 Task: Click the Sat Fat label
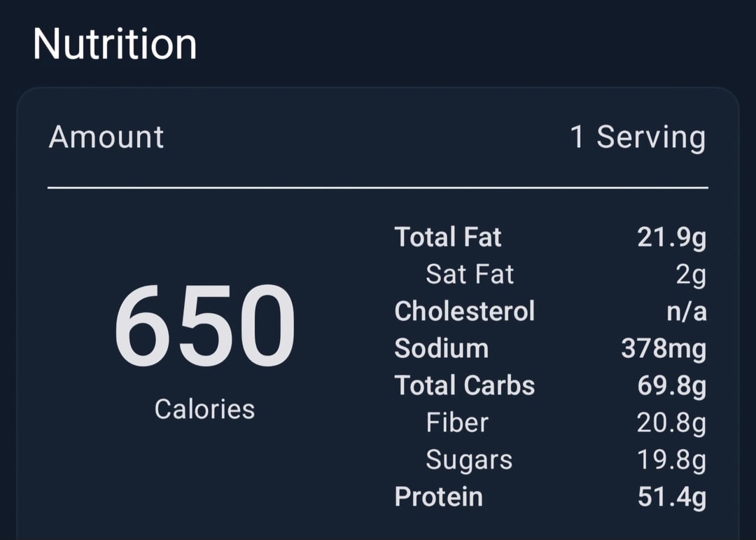coord(470,275)
